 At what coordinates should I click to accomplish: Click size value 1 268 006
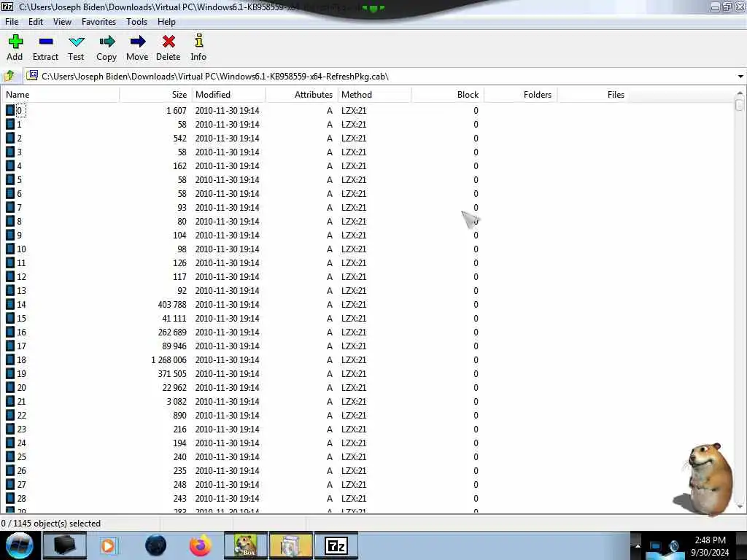pos(169,360)
